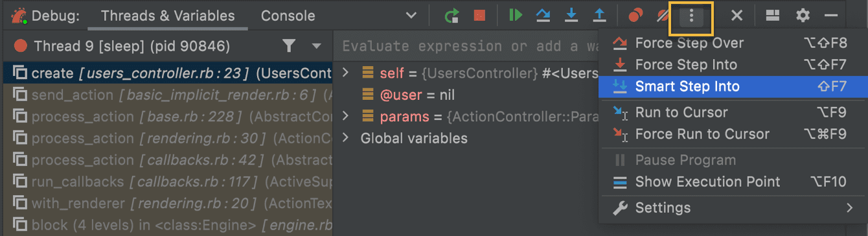Open View Breakpoints red circles icon
Viewport: 868px width, 236px height.
coord(636,16)
